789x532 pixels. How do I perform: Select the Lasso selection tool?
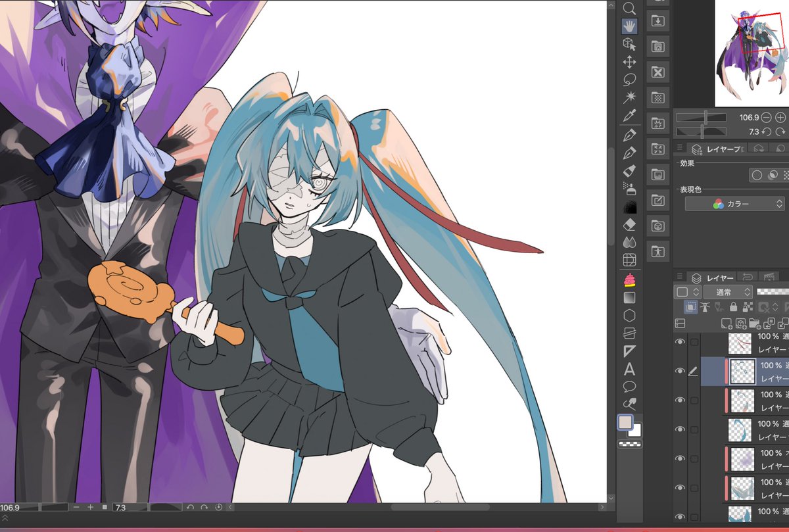629,80
